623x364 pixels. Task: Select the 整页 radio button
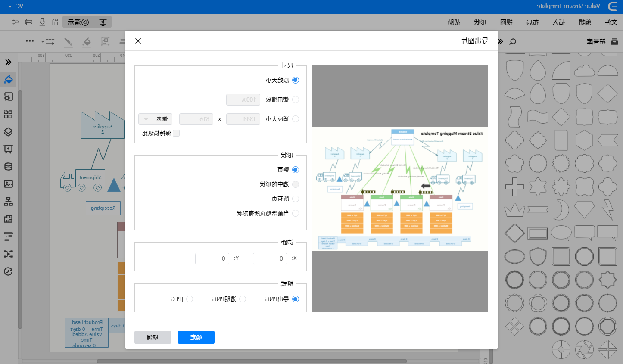[x=296, y=170]
